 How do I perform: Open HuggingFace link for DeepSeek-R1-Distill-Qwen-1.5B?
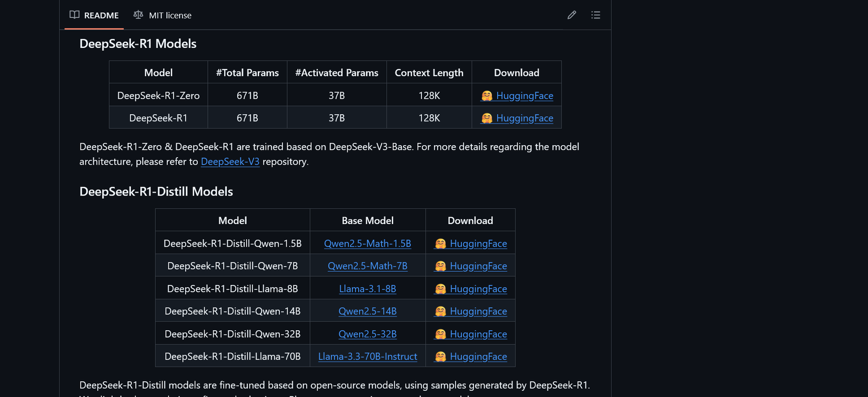coord(471,243)
